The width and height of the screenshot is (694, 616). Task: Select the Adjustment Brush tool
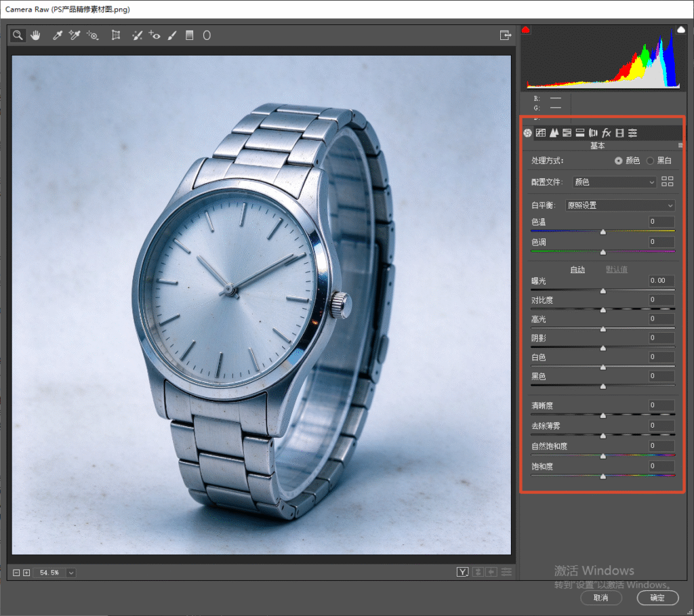pyautogui.click(x=172, y=35)
